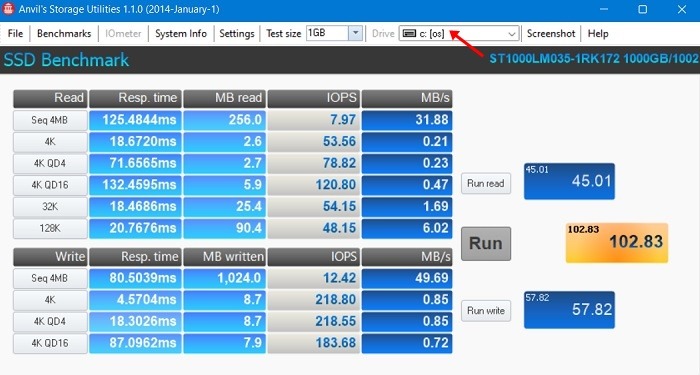Click the Run button
Screen dimensions: 700x375
pos(486,243)
